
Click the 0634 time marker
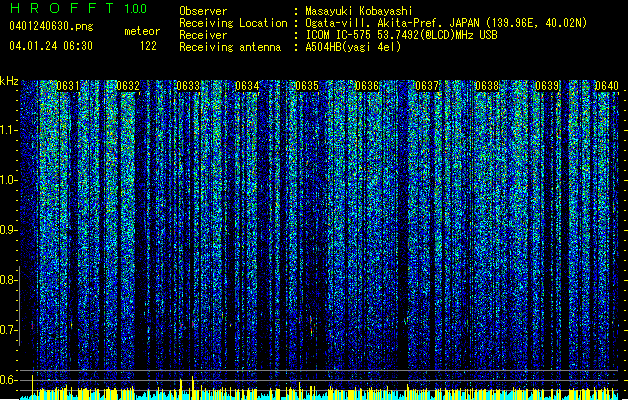(x=247, y=86)
